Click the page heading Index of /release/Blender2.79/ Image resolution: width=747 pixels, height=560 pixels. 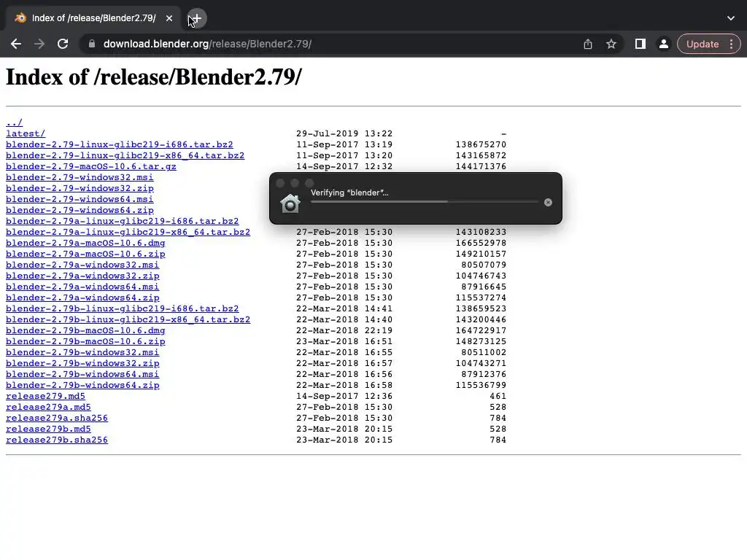pos(154,77)
